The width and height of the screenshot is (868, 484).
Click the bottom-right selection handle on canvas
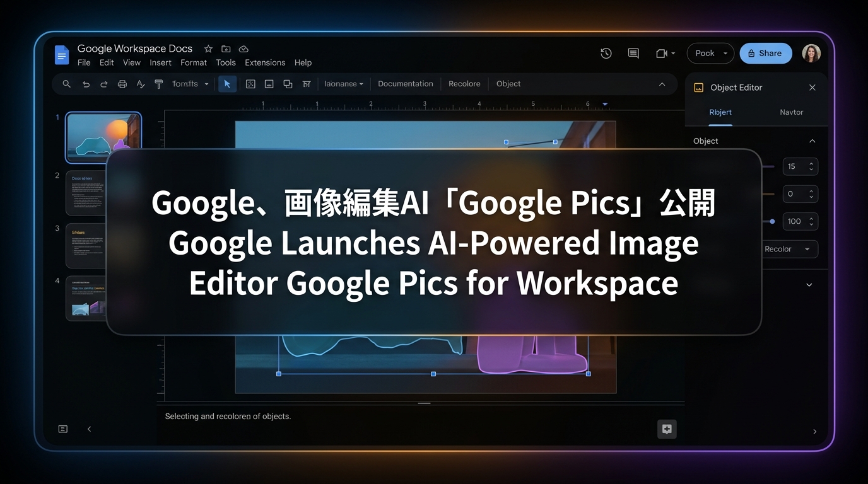(x=589, y=374)
